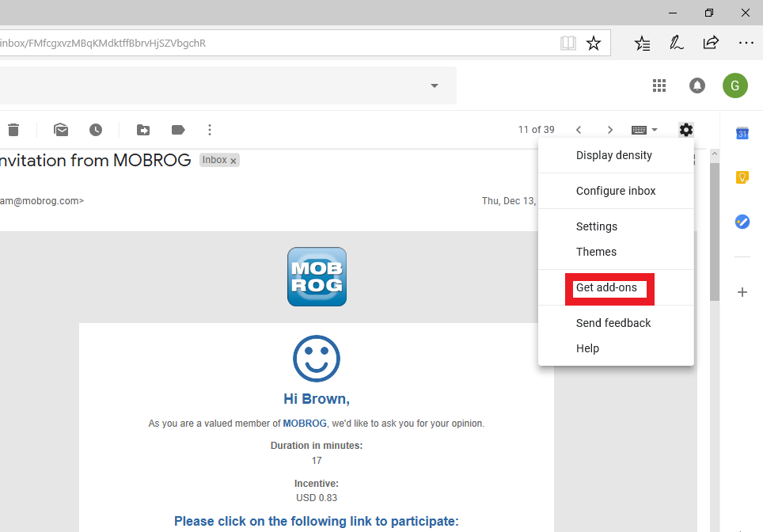Expand the collapsed conversation header dropdown
Screen dimensions: 763x532
434,85
